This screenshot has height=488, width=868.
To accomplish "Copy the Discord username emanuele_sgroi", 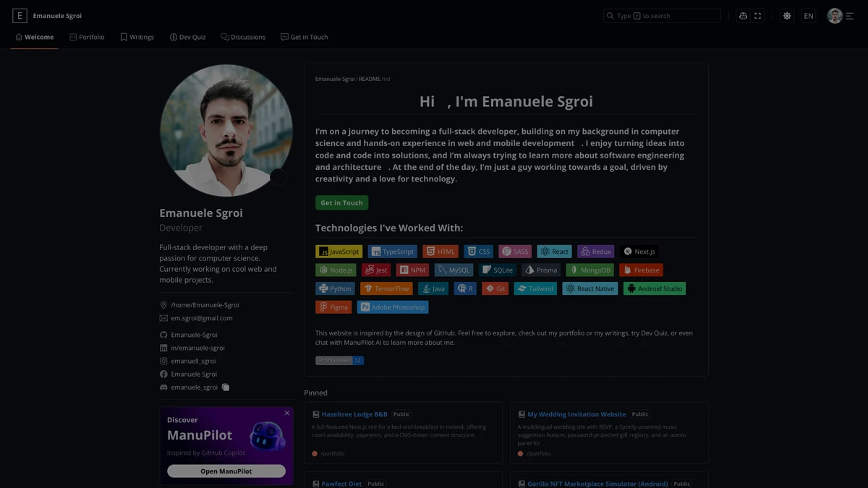I will pos(226,388).
